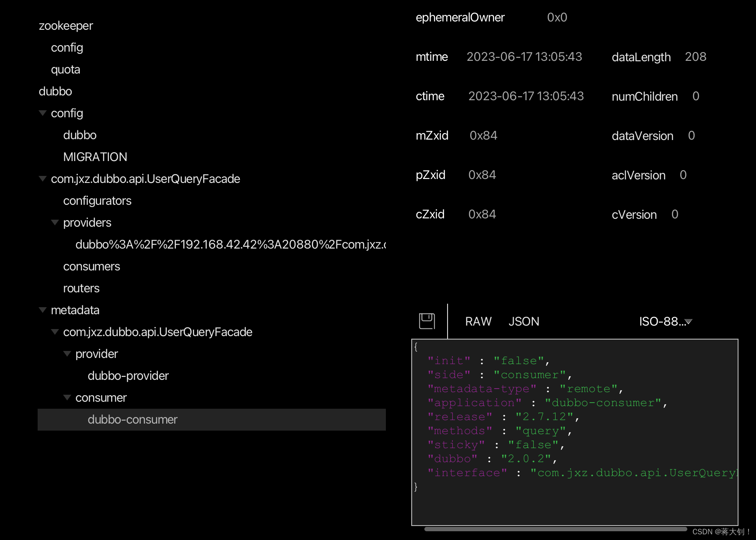This screenshot has width=756, height=540.
Task: Click the "sticky" key in the JSON
Action: pos(456,445)
